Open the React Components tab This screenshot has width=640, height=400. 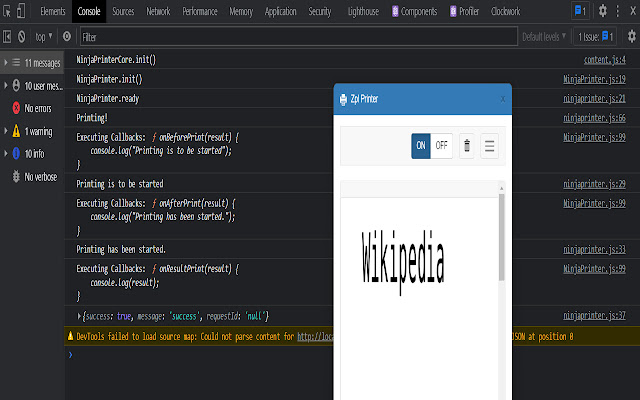click(415, 11)
